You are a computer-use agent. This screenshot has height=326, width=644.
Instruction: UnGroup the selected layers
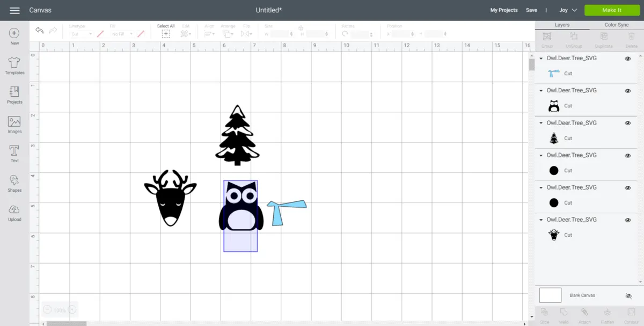coord(574,39)
